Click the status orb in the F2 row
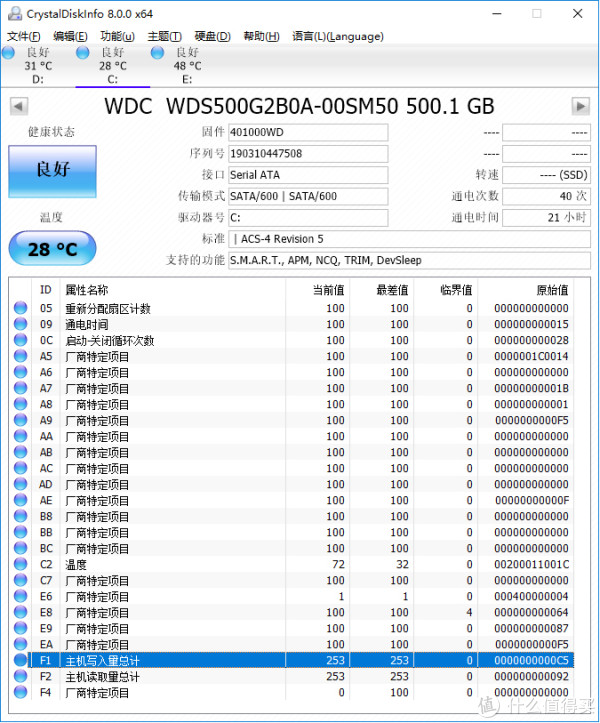This screenshot has height=723, width=600. (20, 676)
